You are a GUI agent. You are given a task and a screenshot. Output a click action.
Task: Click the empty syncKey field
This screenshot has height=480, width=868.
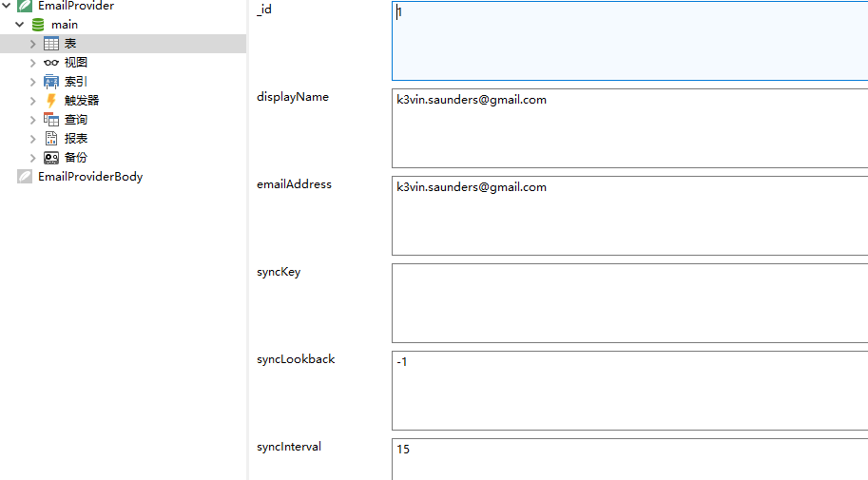[x=629, y=303]
